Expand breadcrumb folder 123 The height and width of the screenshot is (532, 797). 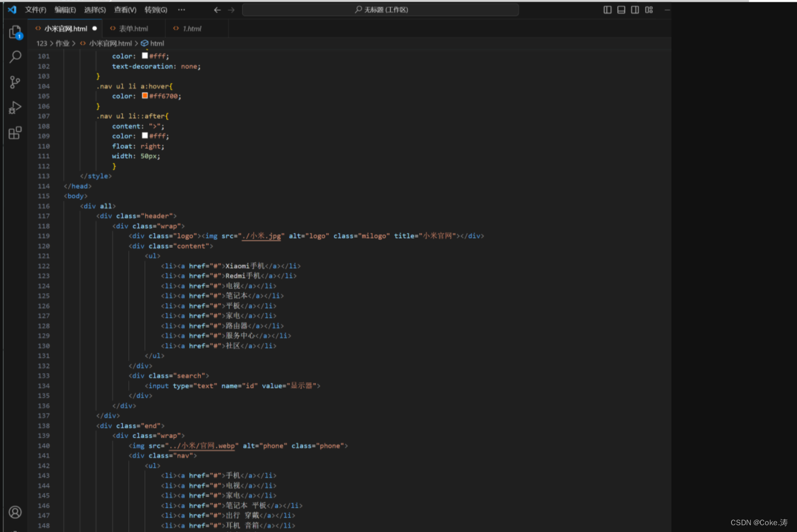(x=42, y=44)
